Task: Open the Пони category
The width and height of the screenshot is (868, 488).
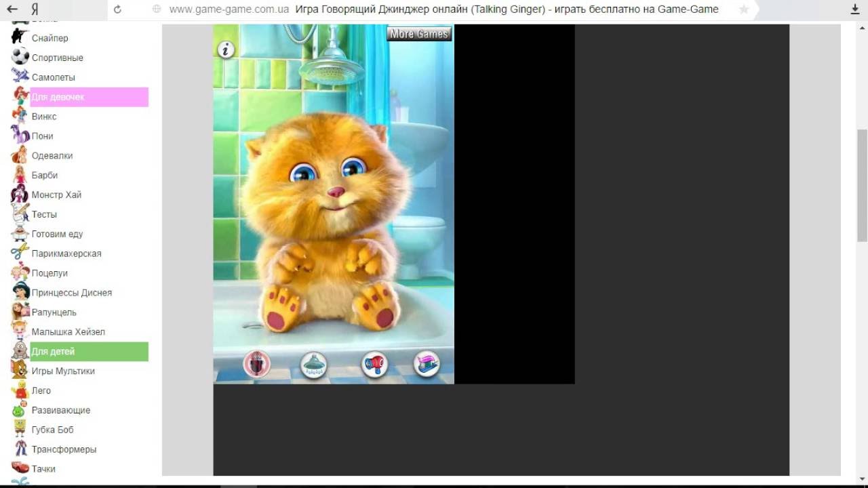Action: click(x=42, y=136)
